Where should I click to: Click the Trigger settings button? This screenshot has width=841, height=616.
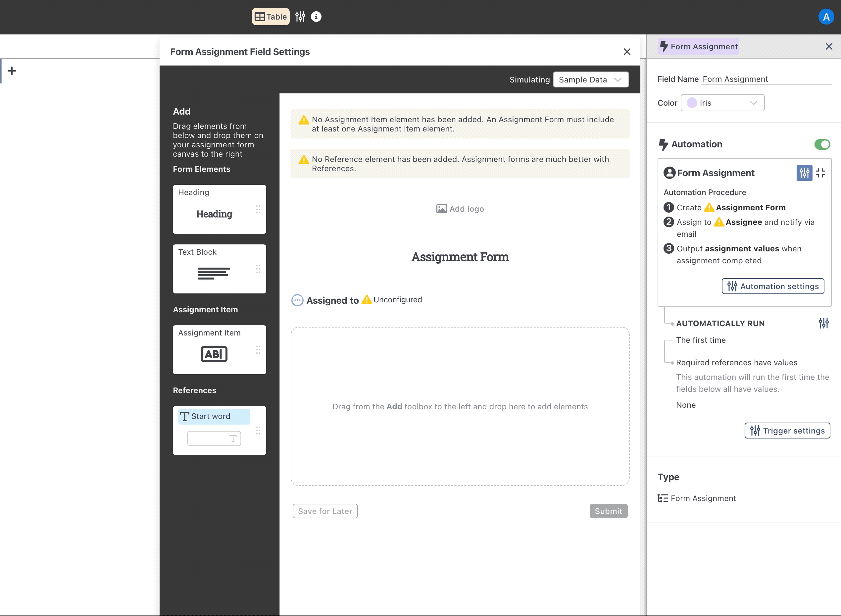coord(787,431)
